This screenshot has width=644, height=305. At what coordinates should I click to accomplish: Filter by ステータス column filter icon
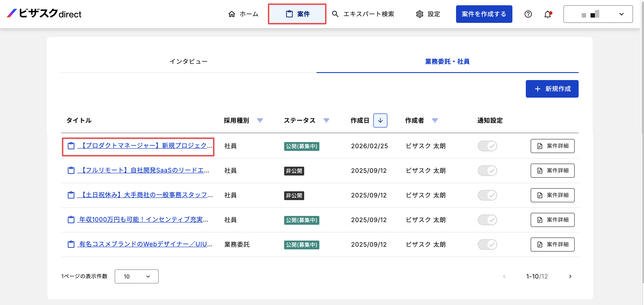(x=326, y=121)
